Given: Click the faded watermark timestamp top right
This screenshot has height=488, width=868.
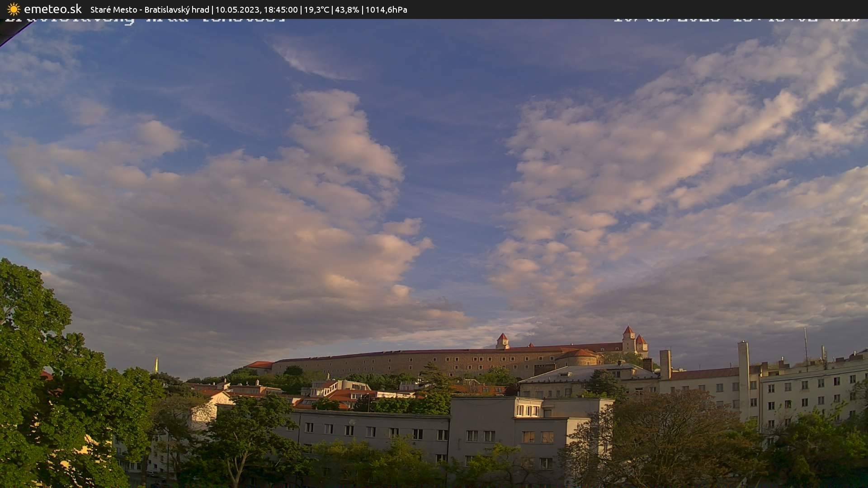Looking at the screenshot, I should point(737,19).
